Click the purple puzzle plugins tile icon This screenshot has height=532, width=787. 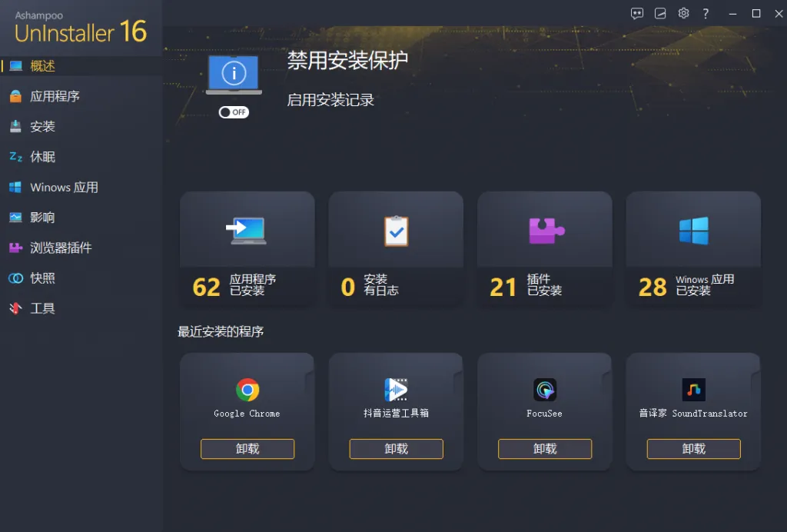[546, 231]
